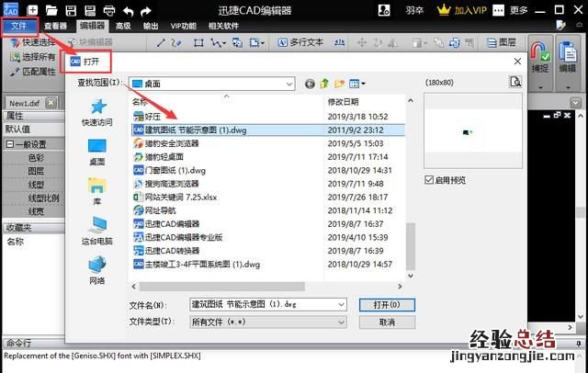Image resolution: width=588 pixels, height=373 pixels.
Task: Close the New1.dxf document tab
Action: [x=51, y=102]
